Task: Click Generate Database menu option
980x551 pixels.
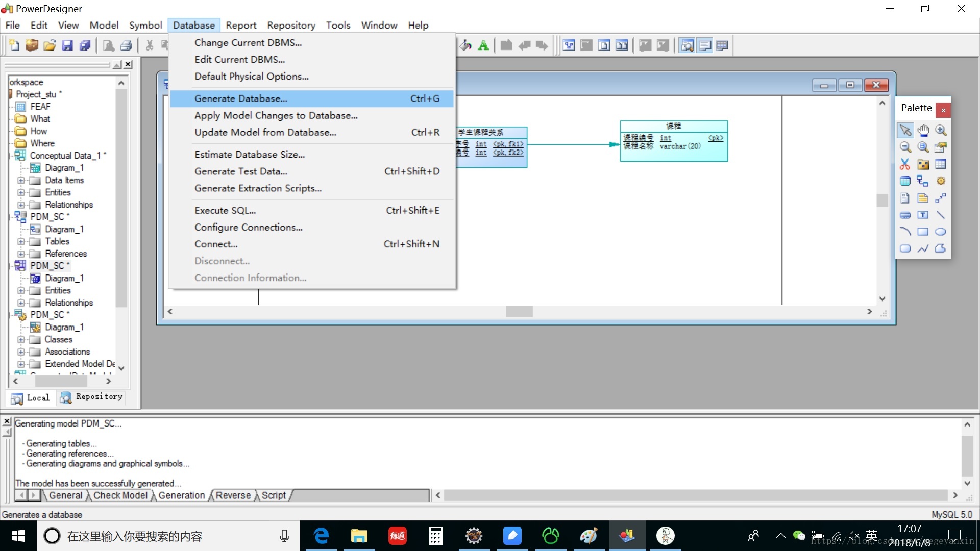Action: (240, 98)
